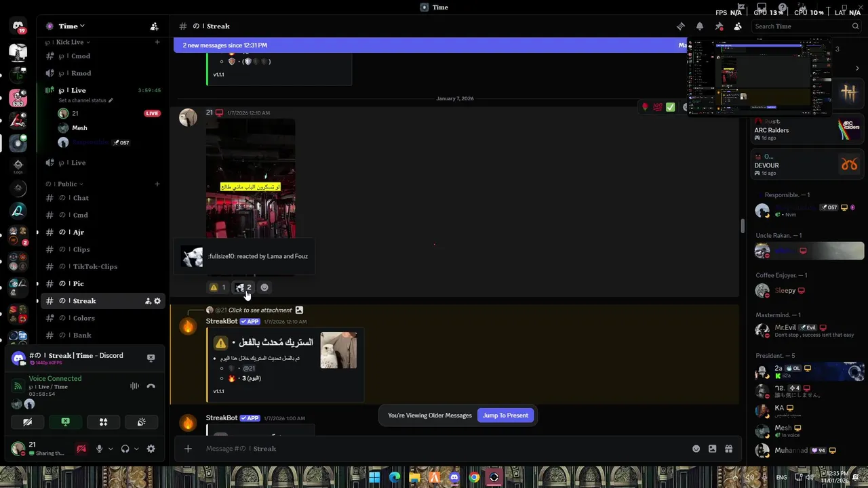This screenshot has height=488, width=868.
Task: Select the active Live voice channel
Action: pyautogui.click(x=102, y=90)
